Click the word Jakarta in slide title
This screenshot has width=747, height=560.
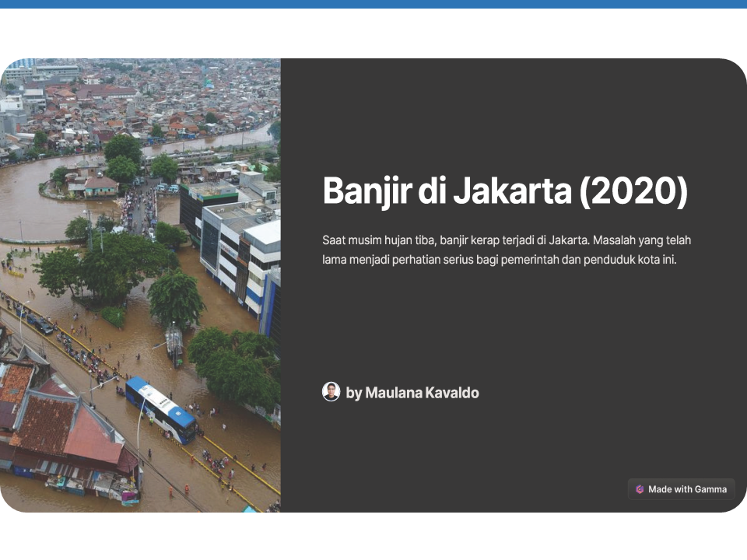click(x=512, y=191)
